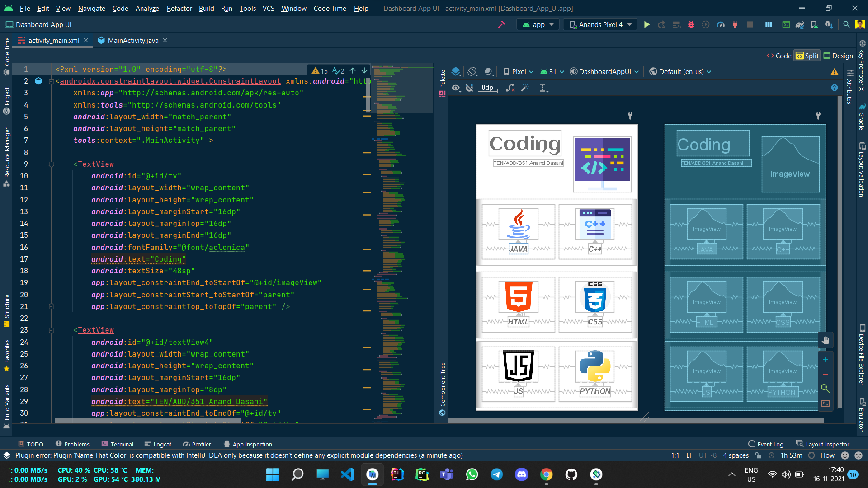Run the app with the green play button
The image size is (868, 488).
coord(647,24)
